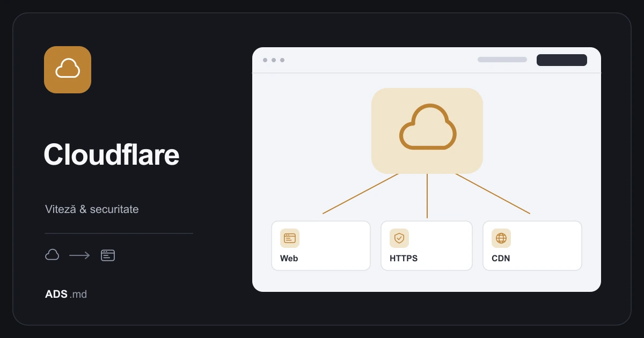Image resolution: width=644 pixels, height=338 pixels.
Task: Open the HTTPS card
Action: [427, 246]
